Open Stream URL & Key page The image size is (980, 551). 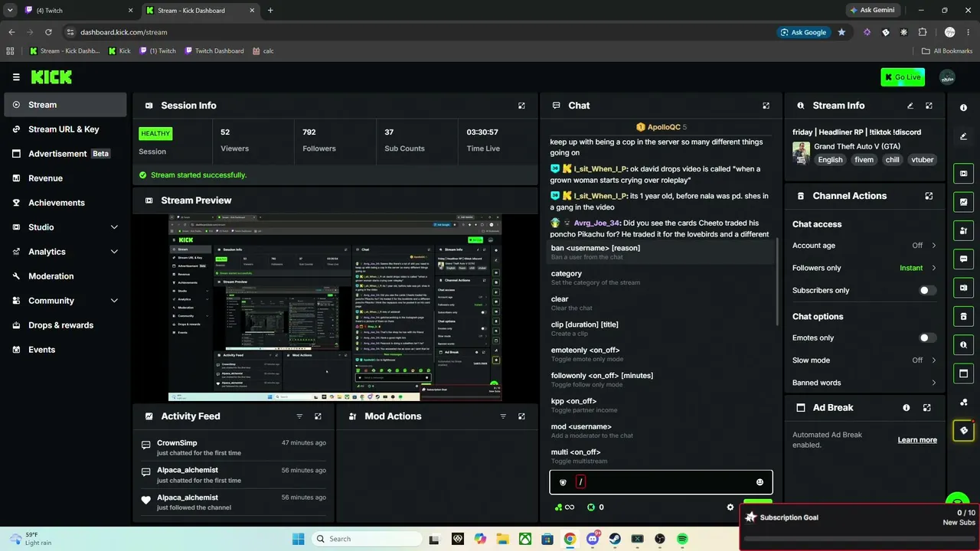[x=65, y=129]
